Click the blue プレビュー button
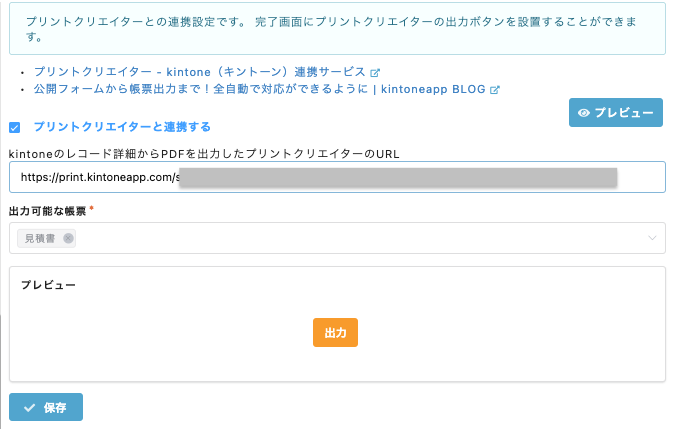 tap(615, 113)
